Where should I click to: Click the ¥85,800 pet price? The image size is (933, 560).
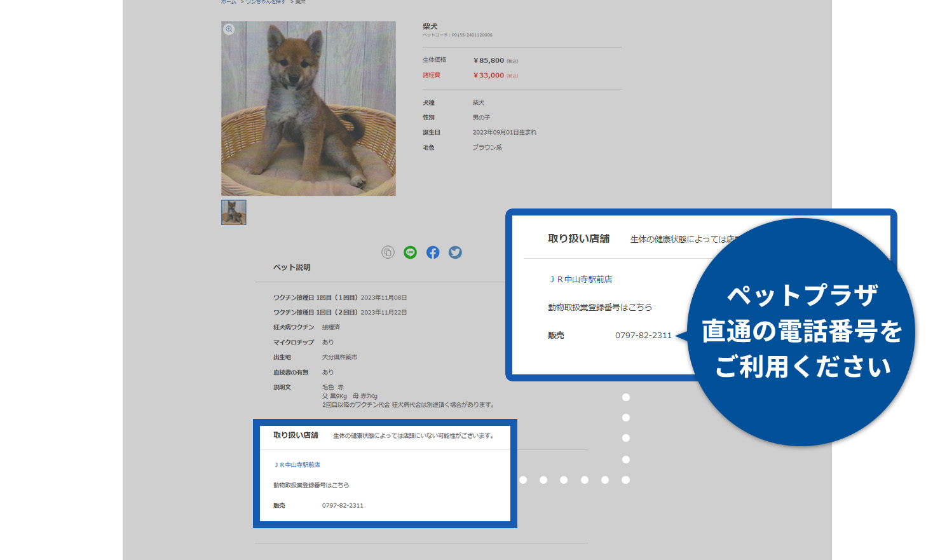pyautogui.click(x=489, y=60)
